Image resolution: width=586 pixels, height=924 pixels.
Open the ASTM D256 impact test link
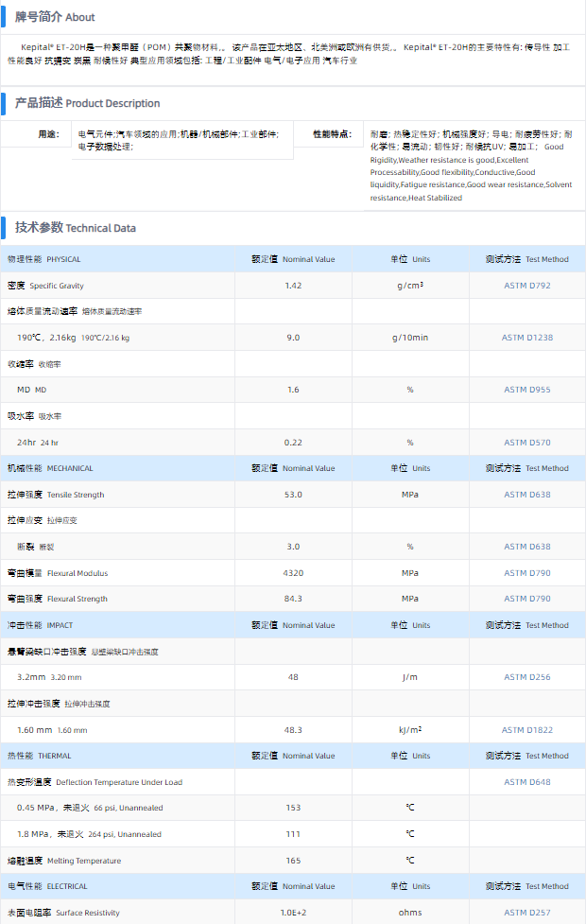click(x=526, y=677)
